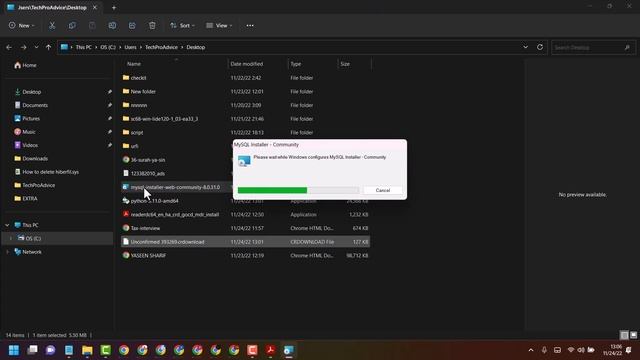Refresh the Desktop folder view

click(540, 47)
